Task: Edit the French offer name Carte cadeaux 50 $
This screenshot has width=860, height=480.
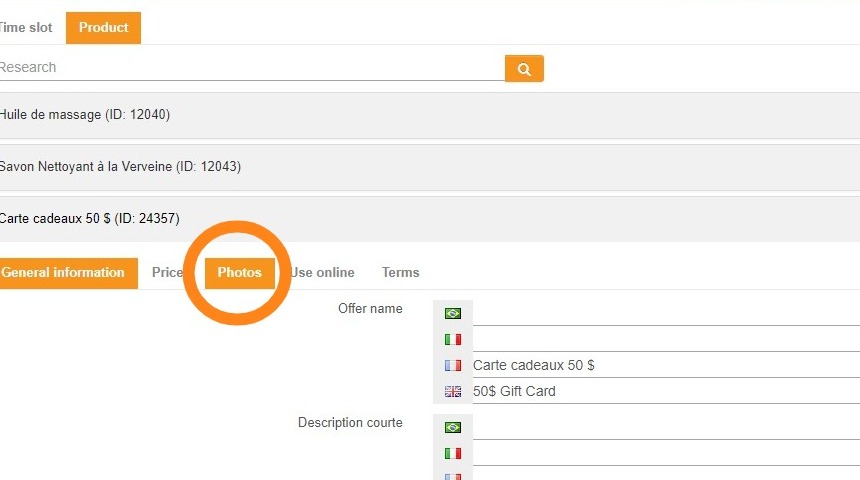Action: coord(666,365)
